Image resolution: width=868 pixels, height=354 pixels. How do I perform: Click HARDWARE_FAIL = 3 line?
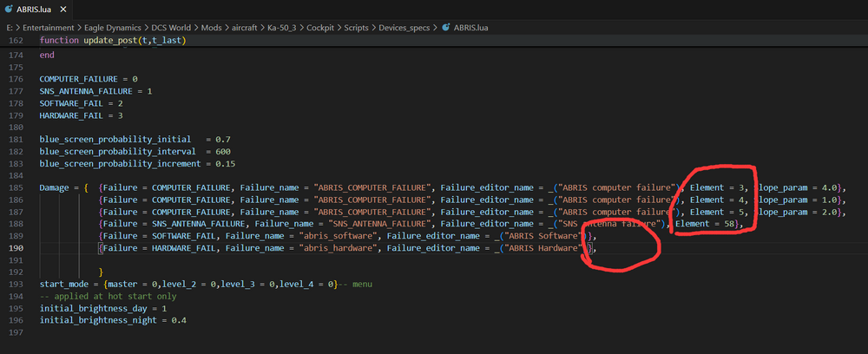[81, 115]
